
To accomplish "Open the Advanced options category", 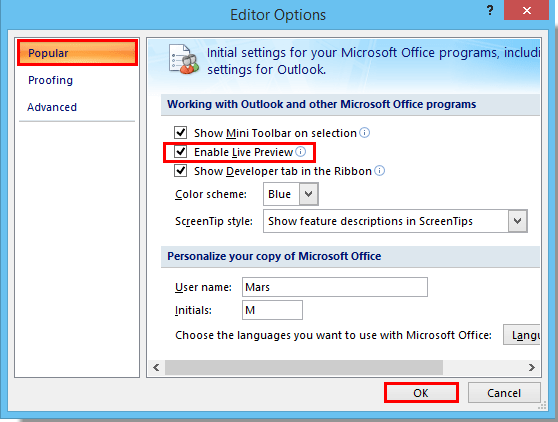I will coord(52,107).
